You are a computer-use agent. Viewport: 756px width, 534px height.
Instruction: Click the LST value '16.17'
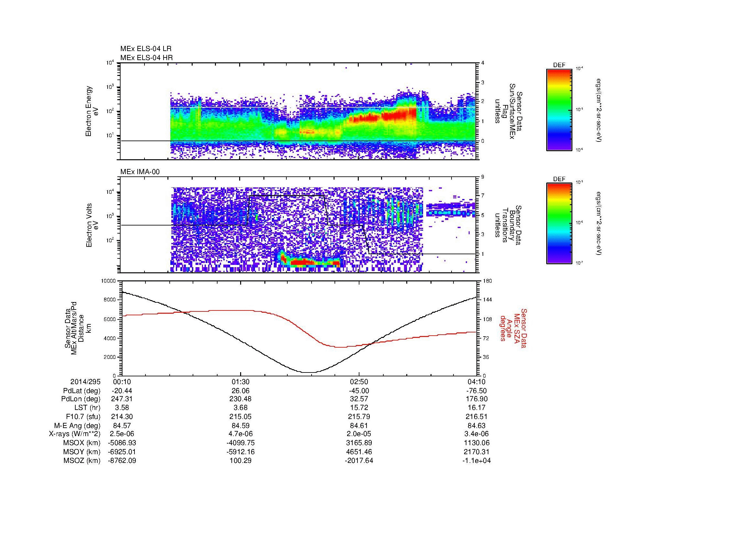(476, 408)
